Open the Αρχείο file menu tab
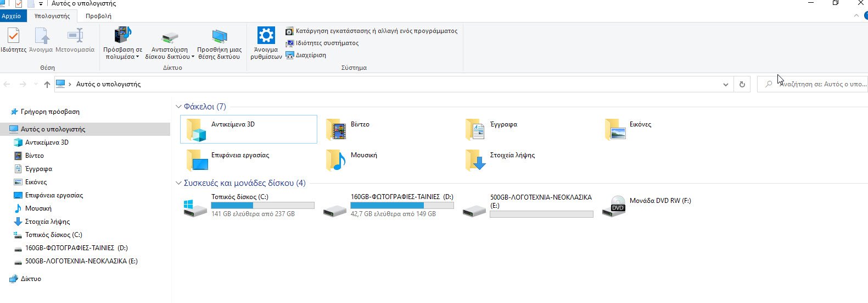This screenshot has width=868, height=303. 11,16
